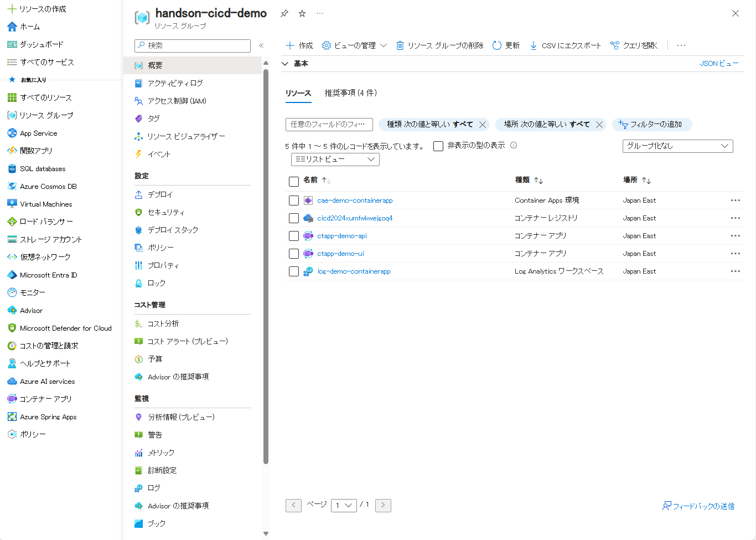Check the ctapp-demo-ui row checkbox
The image size is (756, 540).
tap(294, 254)
